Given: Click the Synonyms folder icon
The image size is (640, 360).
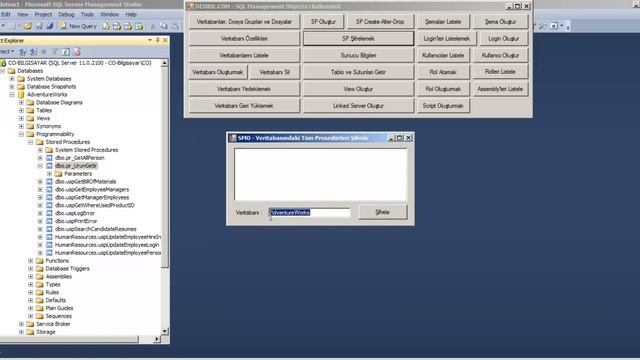Looking at the screenshot, I should [30, 126].
